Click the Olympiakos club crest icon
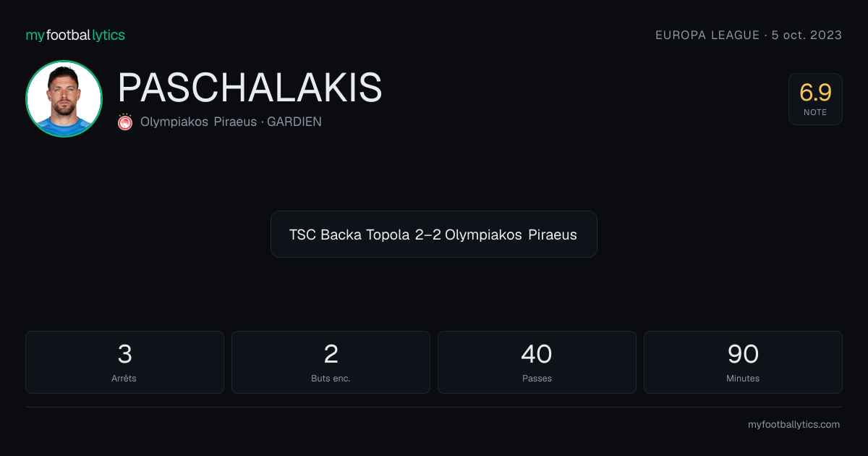868x456 pixels. point(125,122)
